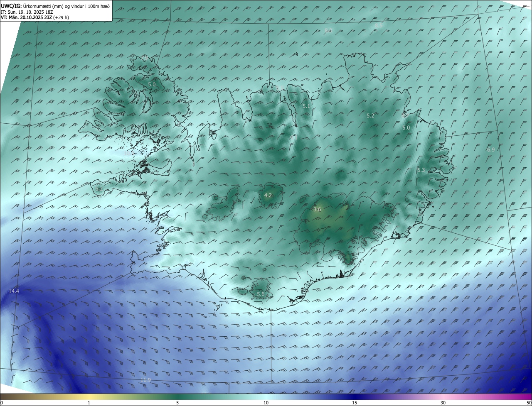
Task: Click the "15" tick label on the color scale
Action: coord(355,403)
